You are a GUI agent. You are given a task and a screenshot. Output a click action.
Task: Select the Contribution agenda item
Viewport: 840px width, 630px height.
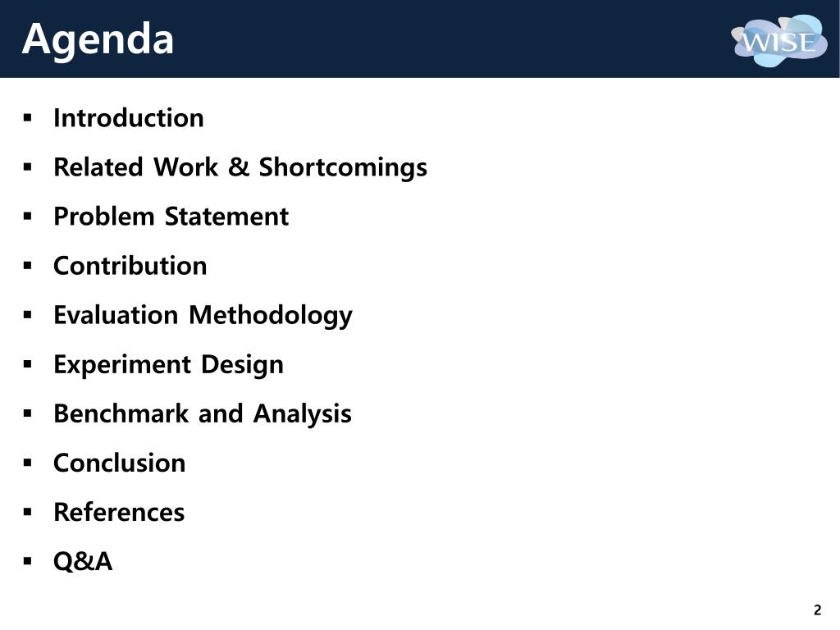click(130, 266)
